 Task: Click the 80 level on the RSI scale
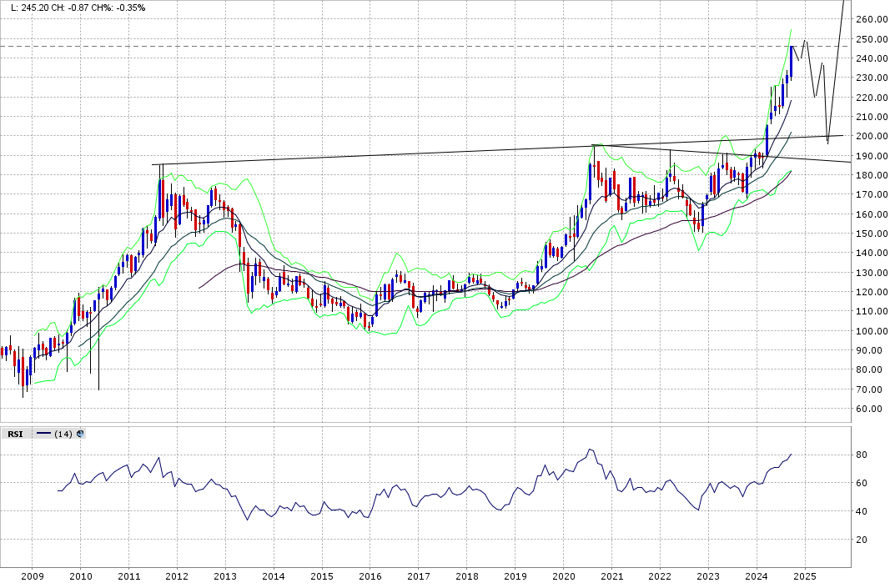pyautogui.click(x=860, y=455)
